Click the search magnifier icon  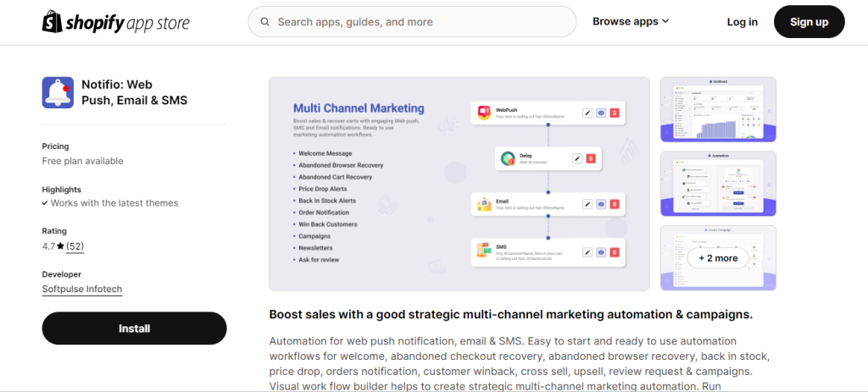(x=265, y=21)
